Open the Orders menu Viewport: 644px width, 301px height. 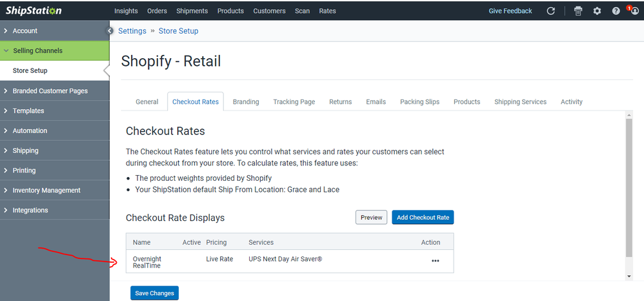[157, 11]
